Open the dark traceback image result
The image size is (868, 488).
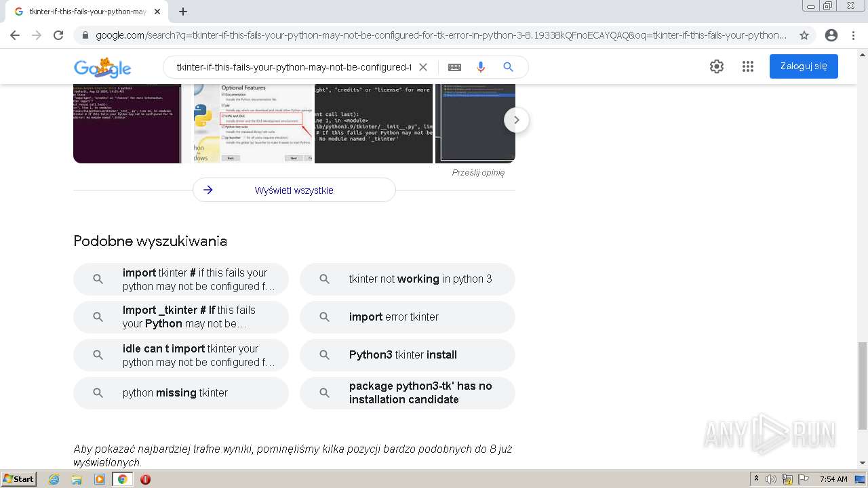click(x=374, y=123)
